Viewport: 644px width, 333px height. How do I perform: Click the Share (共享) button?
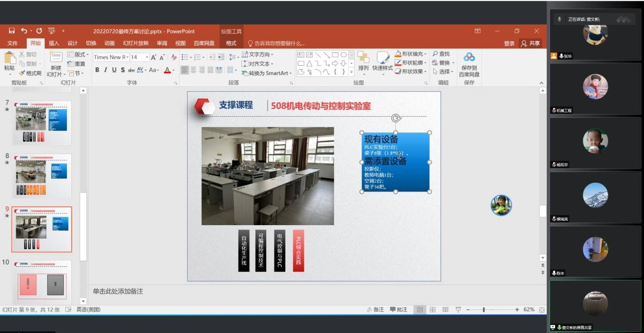click(x=531, y=43)
